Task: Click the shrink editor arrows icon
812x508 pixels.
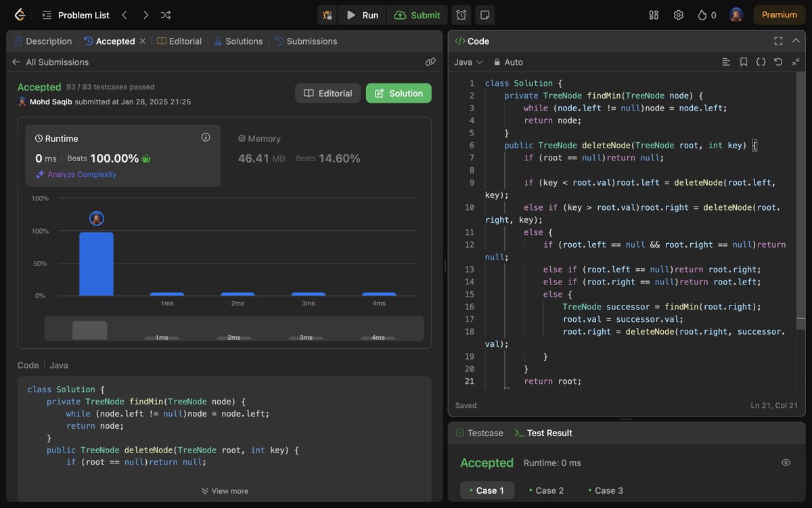Action: pos(796,62)
